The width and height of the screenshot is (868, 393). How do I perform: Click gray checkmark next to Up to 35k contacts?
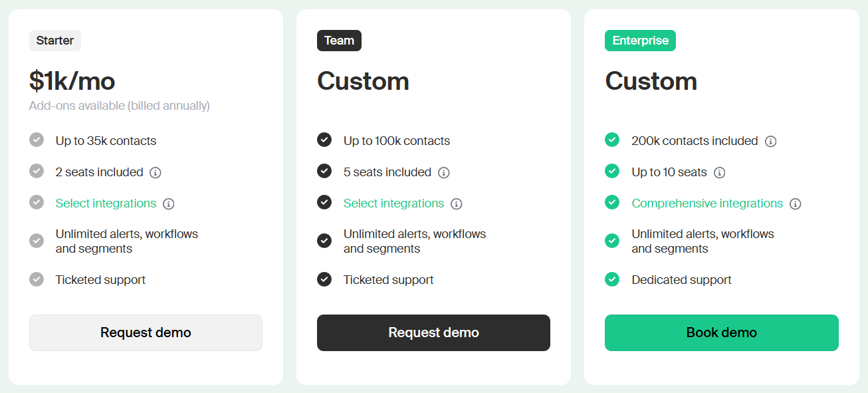(x=37, y=140)
